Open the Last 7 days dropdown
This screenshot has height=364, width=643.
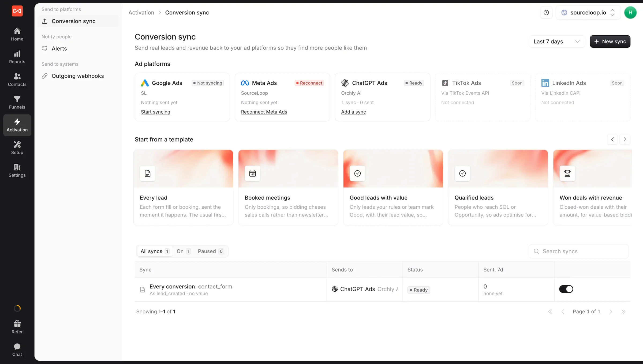pos(556,42)
